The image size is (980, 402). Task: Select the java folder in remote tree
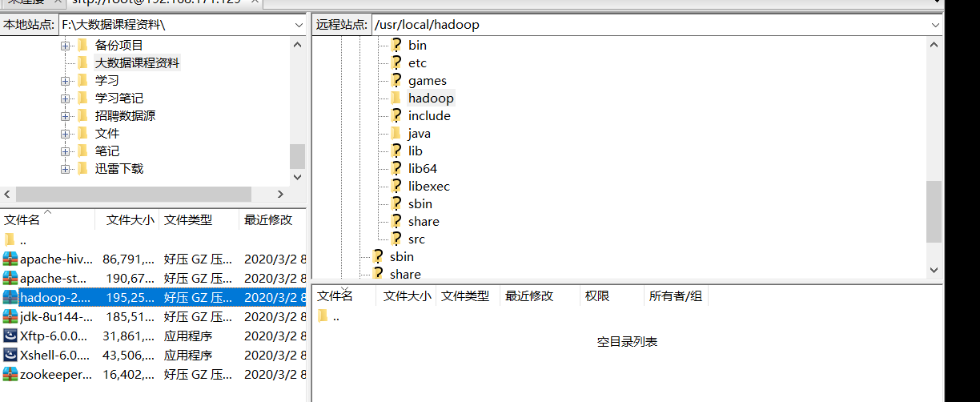click(420, 134)
